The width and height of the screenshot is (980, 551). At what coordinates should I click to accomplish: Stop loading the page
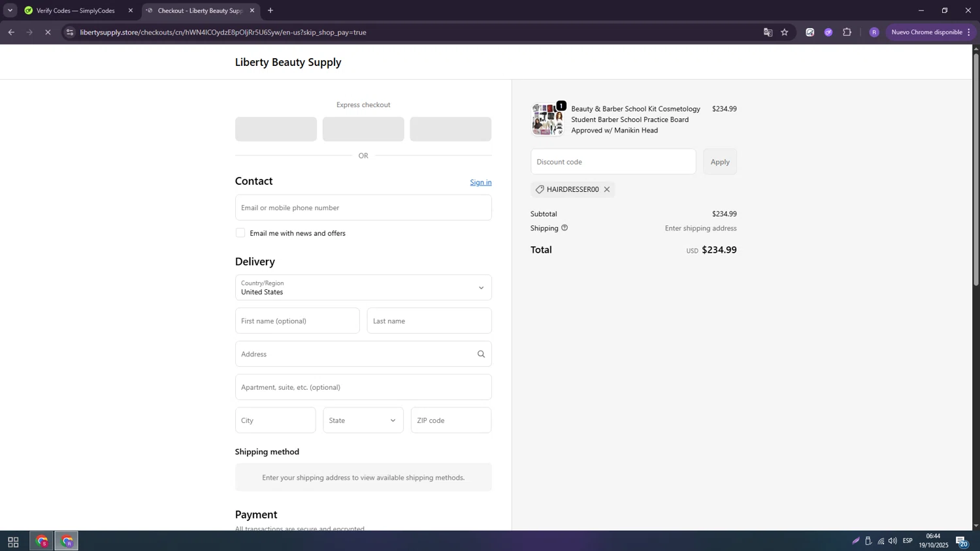(x=48, y=32)
